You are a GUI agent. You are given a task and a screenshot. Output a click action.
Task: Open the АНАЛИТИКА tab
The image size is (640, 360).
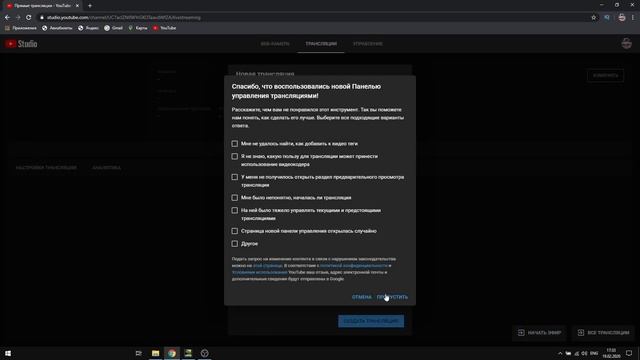[x=107, y=168]
